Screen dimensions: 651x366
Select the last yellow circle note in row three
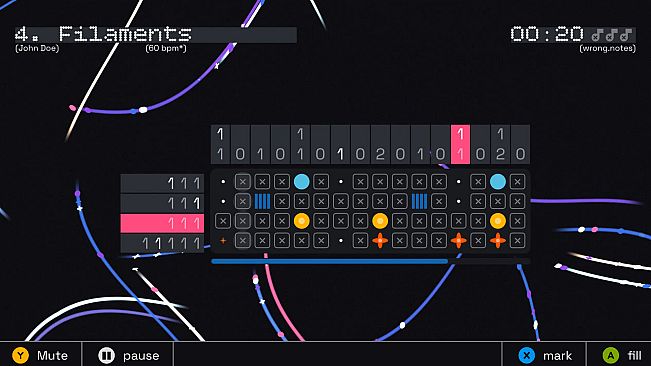point(498,221)
